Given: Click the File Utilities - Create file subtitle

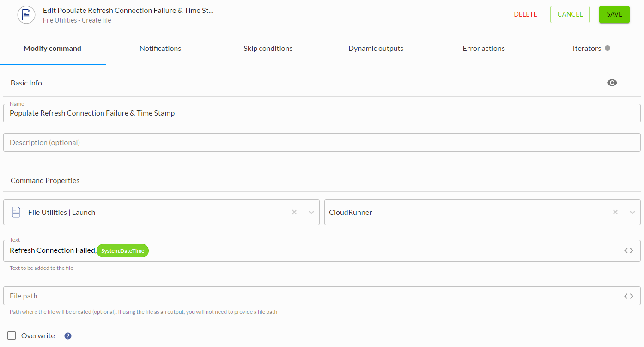Looking at the screenshot, I should pos(77,20).
